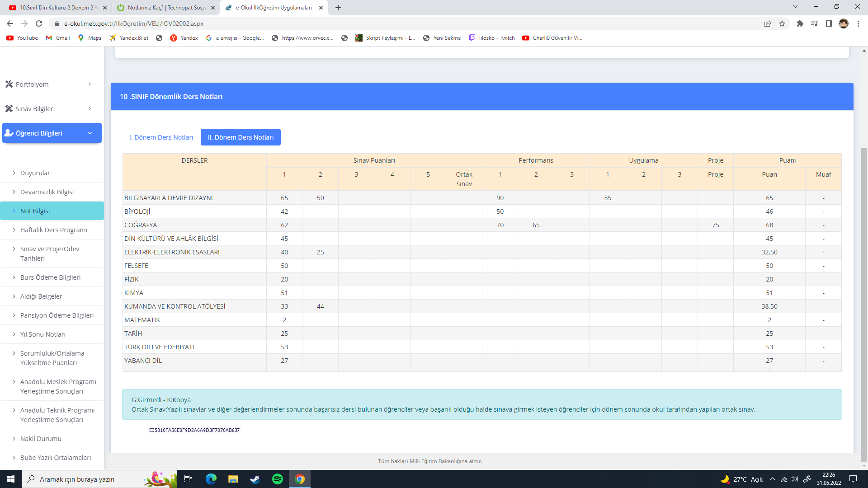Open Devamsızlık Bilgisi from sidebar

(x=47, y=192)
